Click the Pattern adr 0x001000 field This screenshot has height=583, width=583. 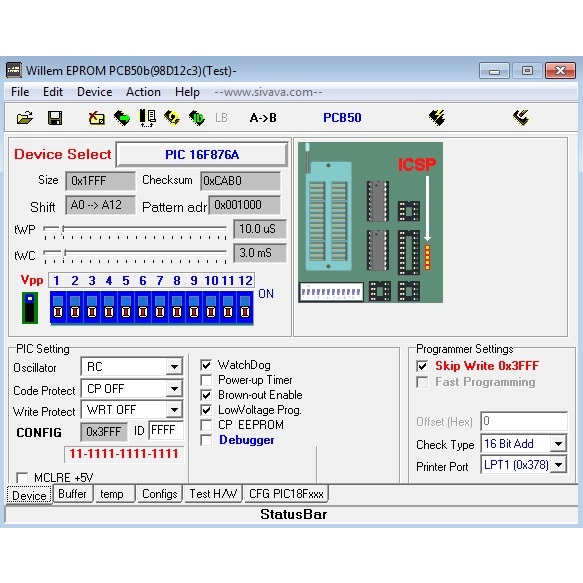click(244, 205)
